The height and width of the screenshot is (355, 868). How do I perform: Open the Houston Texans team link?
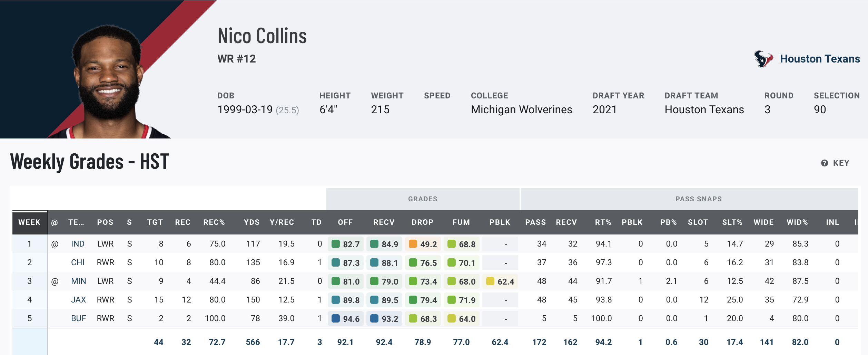[820, 59]
